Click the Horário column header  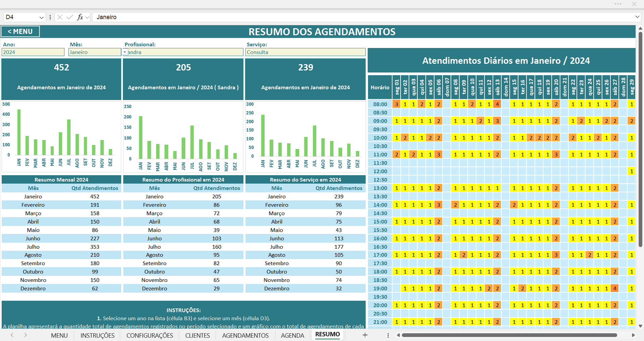click(380, 87)
